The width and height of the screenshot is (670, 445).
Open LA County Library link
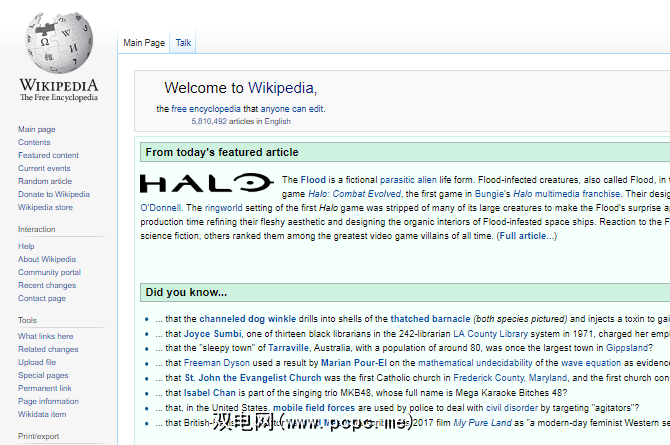click(x=491, y=334)
